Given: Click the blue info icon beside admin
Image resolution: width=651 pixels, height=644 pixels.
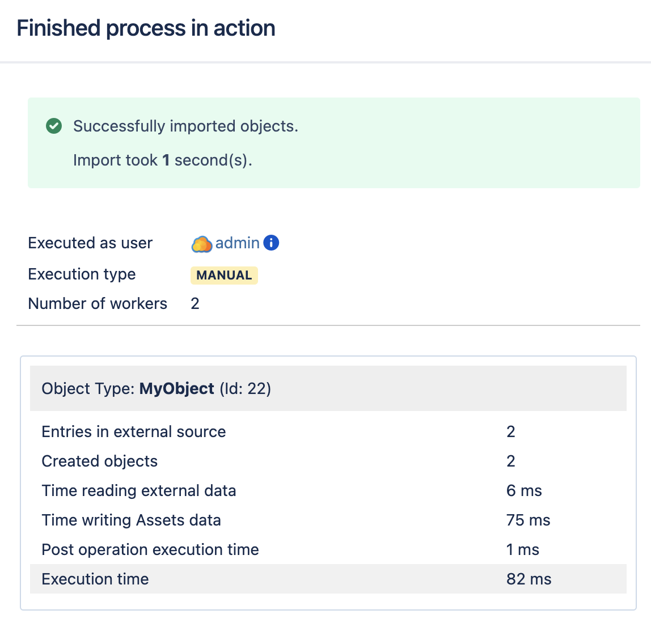Looking at the screenshot, I should click(x=272, y=243).
